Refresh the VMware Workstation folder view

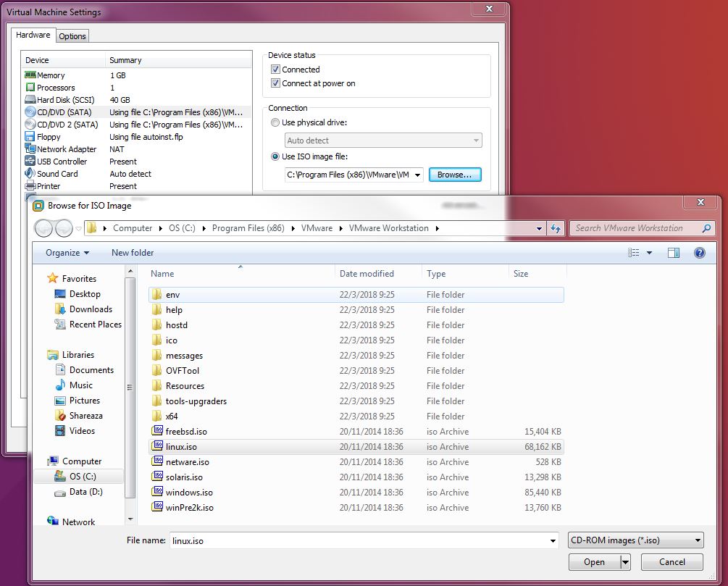[556, 228]
